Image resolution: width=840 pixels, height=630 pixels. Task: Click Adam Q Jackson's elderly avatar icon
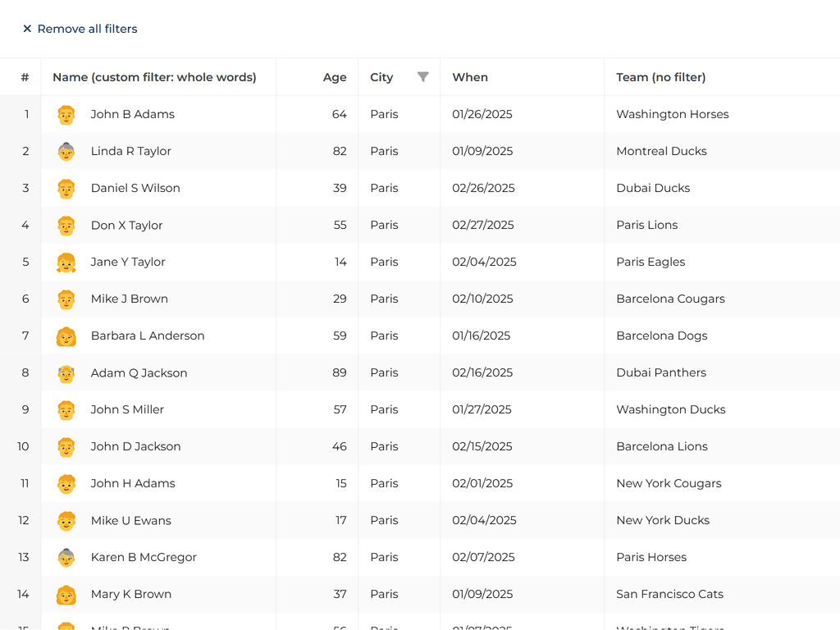66,373
